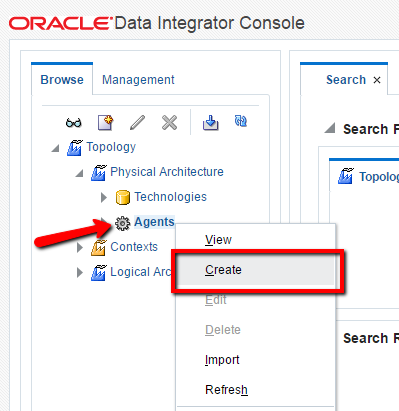
Task: Switch to the Management tab
Action: (x=138, y=80)
